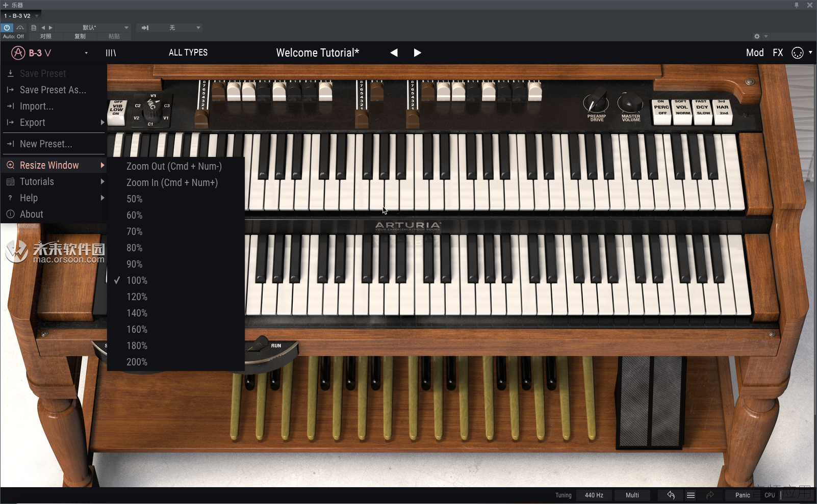Go to the previous preset arrow
817x504 pixels.
(394, 53)
